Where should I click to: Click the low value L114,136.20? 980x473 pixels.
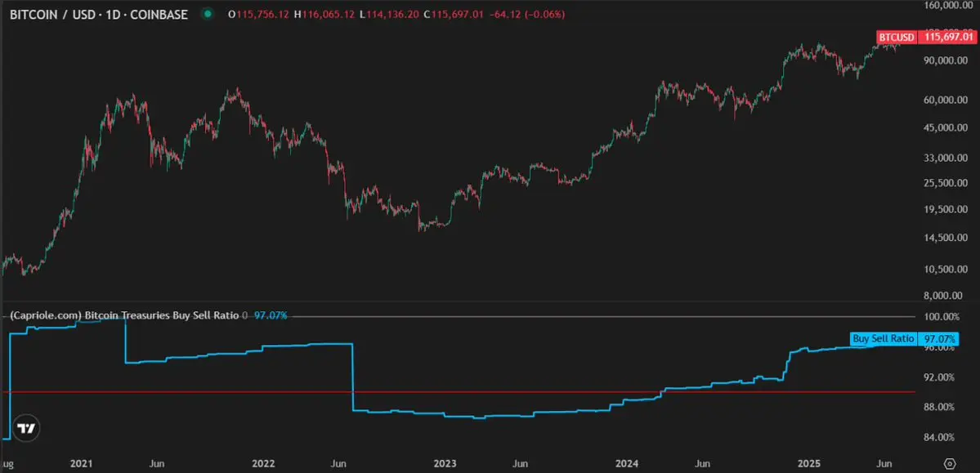(389, 15)
